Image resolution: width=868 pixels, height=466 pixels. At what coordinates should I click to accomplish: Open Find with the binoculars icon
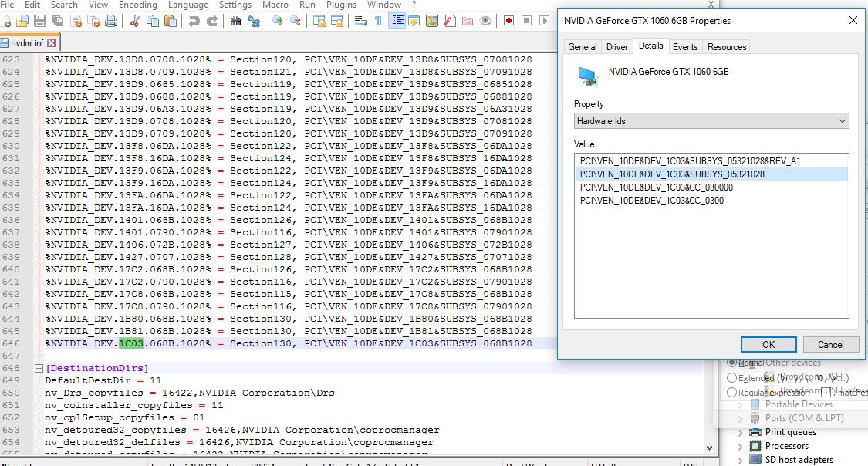point(235,21)
